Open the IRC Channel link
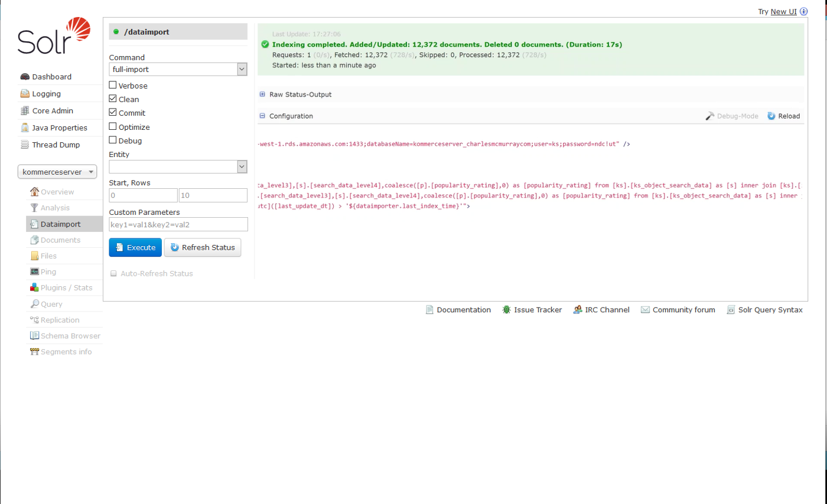827x504 pixels. tap(607, 310)
